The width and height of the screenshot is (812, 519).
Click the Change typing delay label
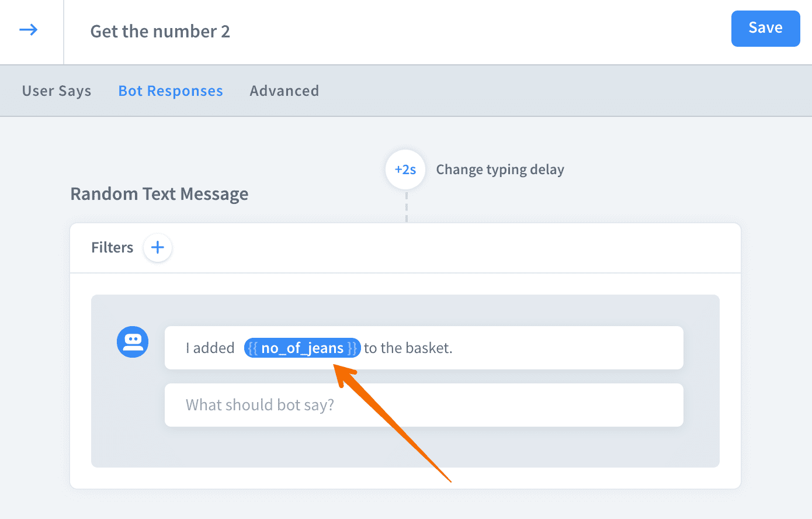[x=500, y=170]
